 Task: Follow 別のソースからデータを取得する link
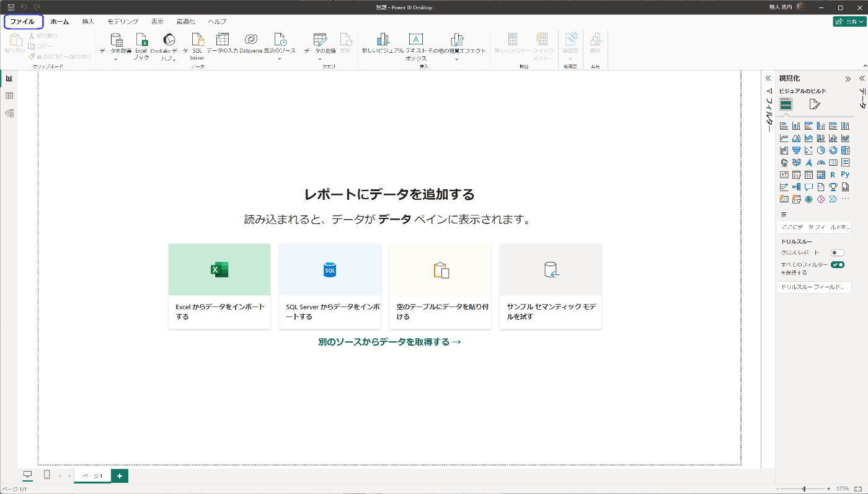(389, 342)
